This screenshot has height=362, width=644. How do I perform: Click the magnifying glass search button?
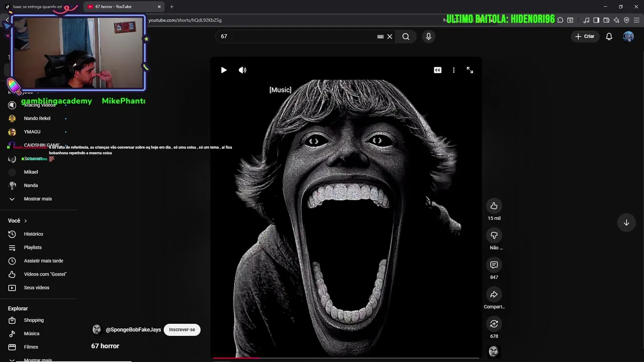pyautogui.click(x=406, y=36)
